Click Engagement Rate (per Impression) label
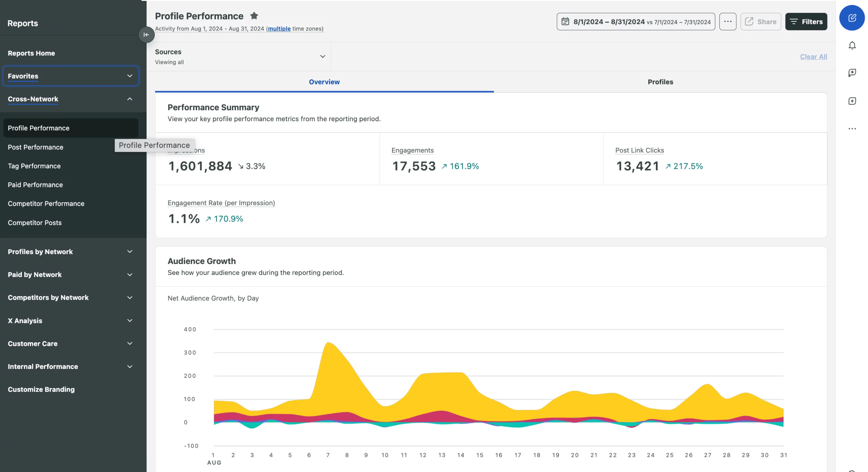This screenshot has height=472, width=868. 221,203
